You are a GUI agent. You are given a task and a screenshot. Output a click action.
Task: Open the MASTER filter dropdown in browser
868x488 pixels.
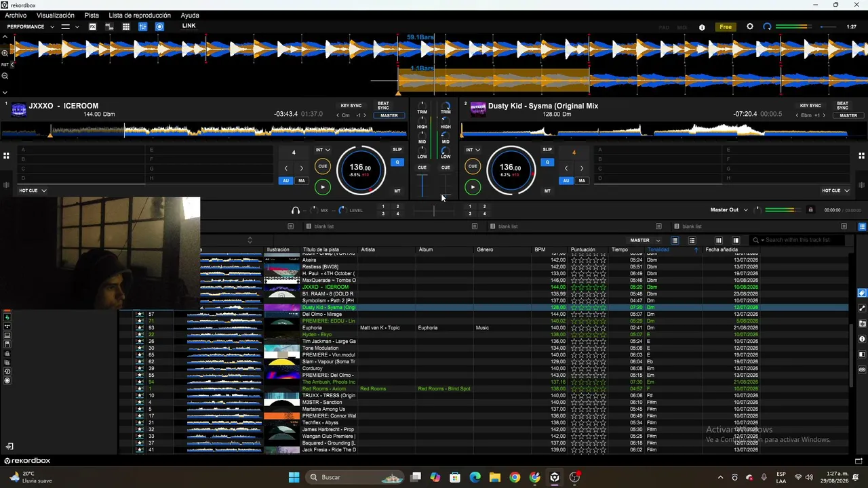(645, 240)
